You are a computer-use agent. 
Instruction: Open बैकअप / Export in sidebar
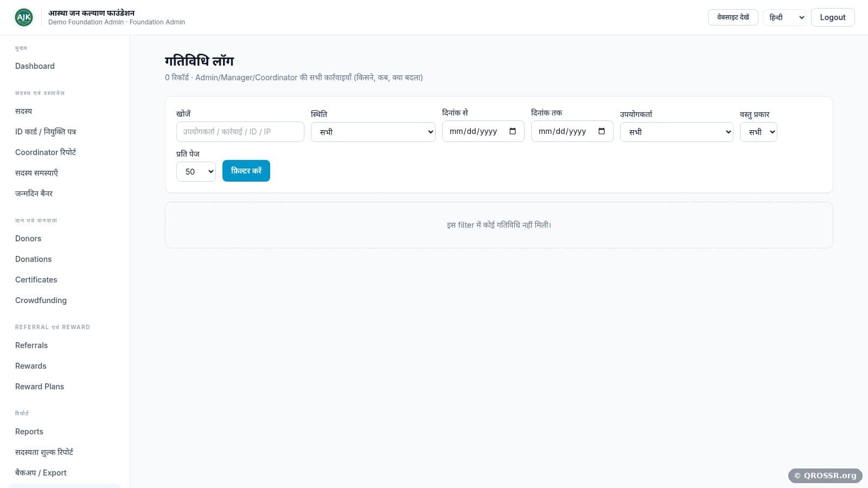coord(41,473)
